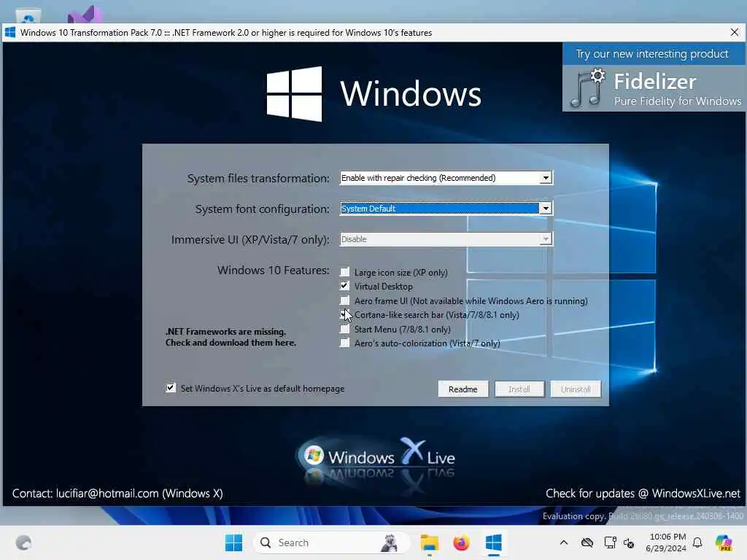
Task: Open the widgets icon on the taskbar
Action: coord(23,542)
